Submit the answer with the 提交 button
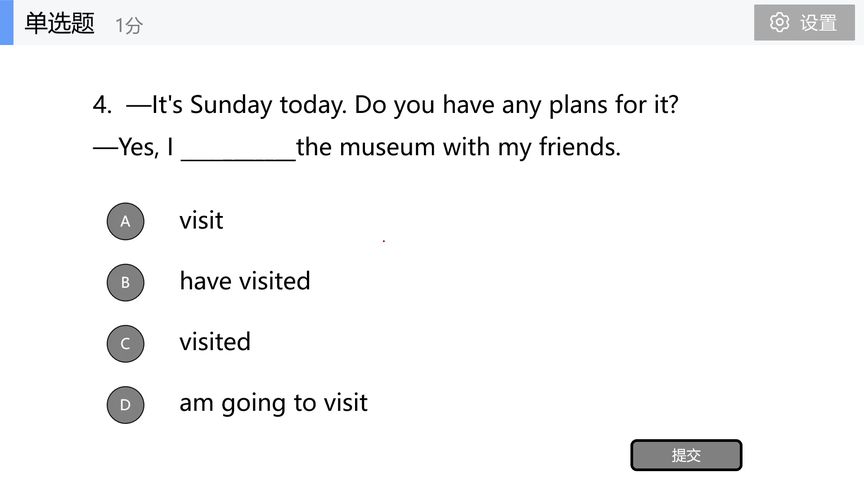Image resolution: width=864 pixels, height=486 pixels. (x=686, y=455)
